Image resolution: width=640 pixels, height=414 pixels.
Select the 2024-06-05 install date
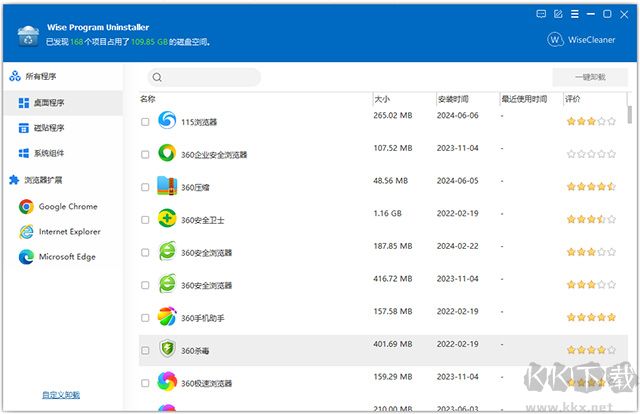point(458,181)
